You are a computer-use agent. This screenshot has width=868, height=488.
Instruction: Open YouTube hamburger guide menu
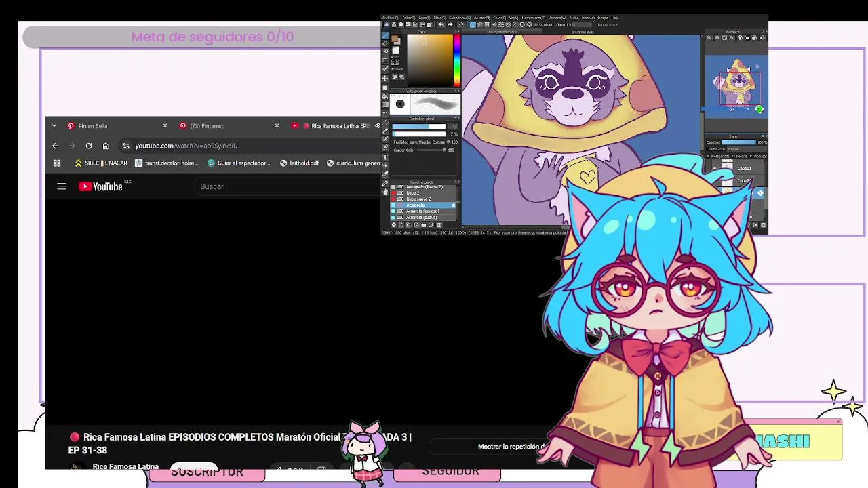pos(62,186)
